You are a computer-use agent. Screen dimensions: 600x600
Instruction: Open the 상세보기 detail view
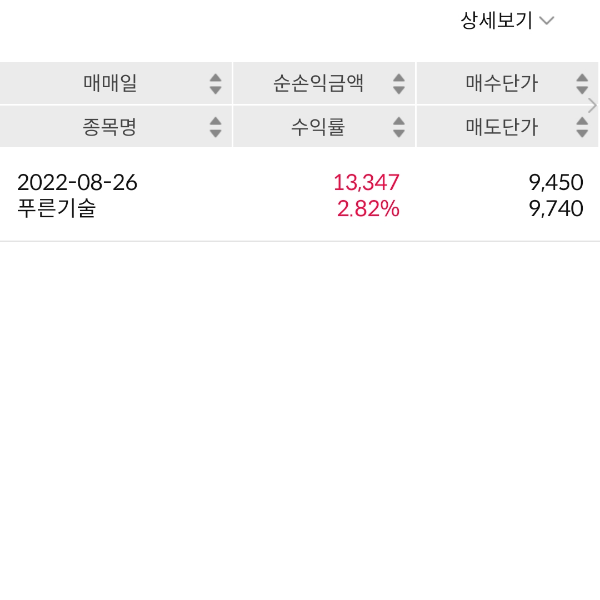coord(496,21)
